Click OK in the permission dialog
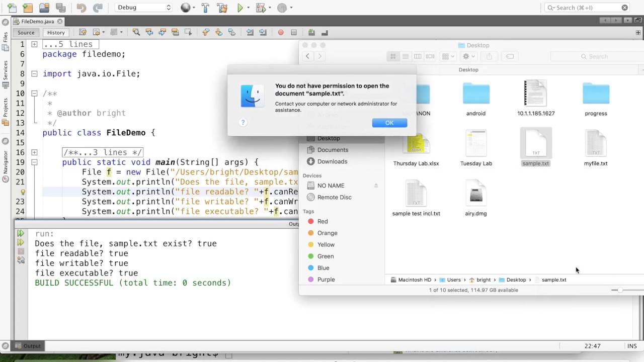The height and width of the screenshot is (362, 644). 389,123
